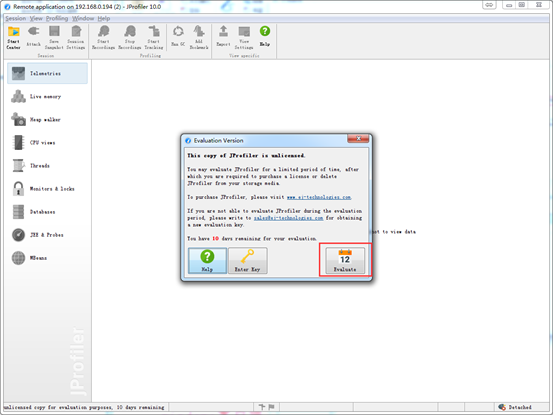Click the Evaluate button in the dialog

[345, 260]
